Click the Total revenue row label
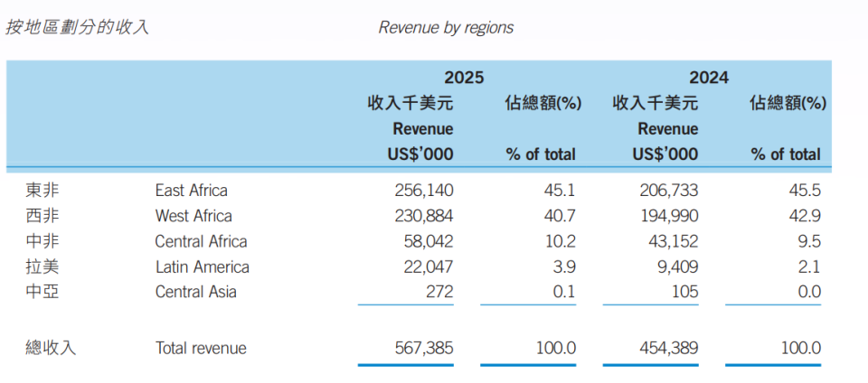The width and height of the screenshot is (868, 383). (x=201, y=348)
